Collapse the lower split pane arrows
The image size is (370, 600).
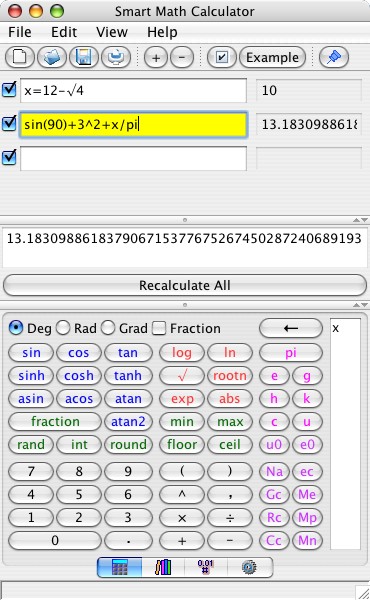(x=360, y=305)
